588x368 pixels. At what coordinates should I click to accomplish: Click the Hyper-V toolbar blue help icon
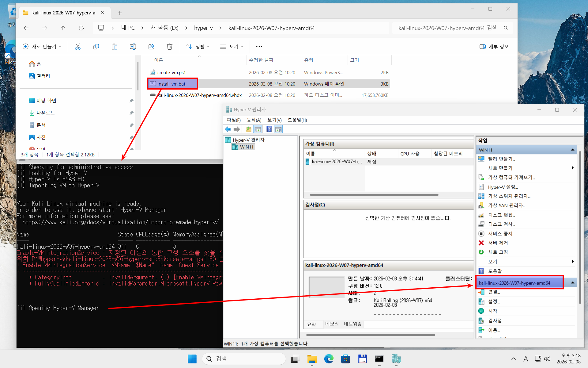[269, 129]
